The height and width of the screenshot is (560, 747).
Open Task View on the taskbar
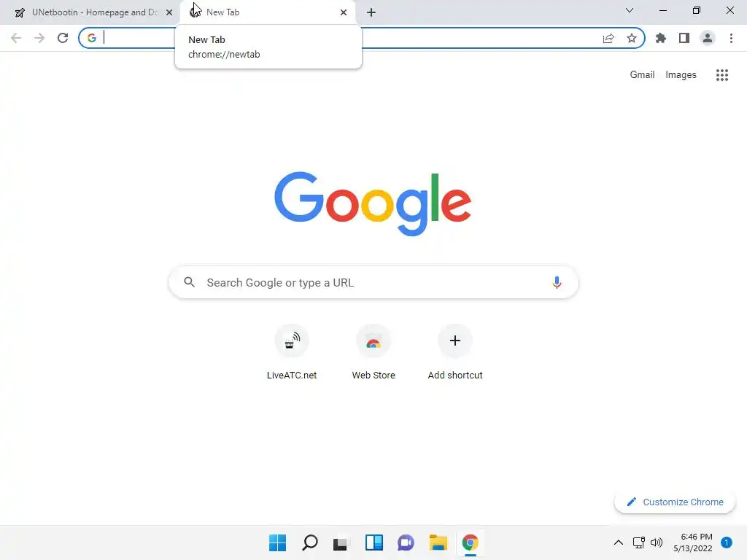(340, 542)
